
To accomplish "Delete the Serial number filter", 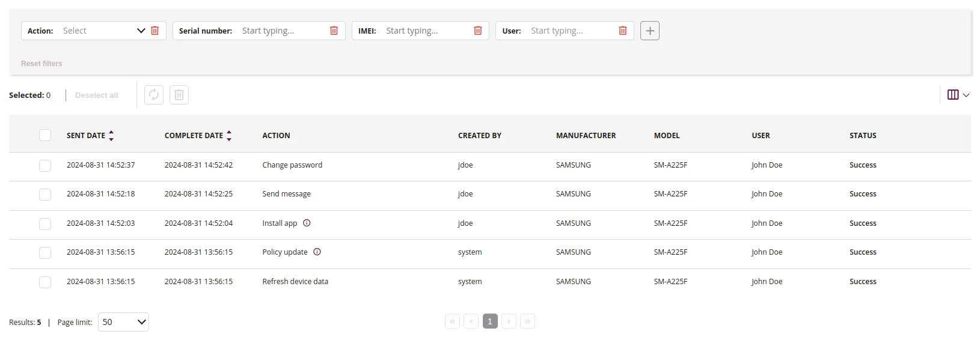I will tap(334, 31).
